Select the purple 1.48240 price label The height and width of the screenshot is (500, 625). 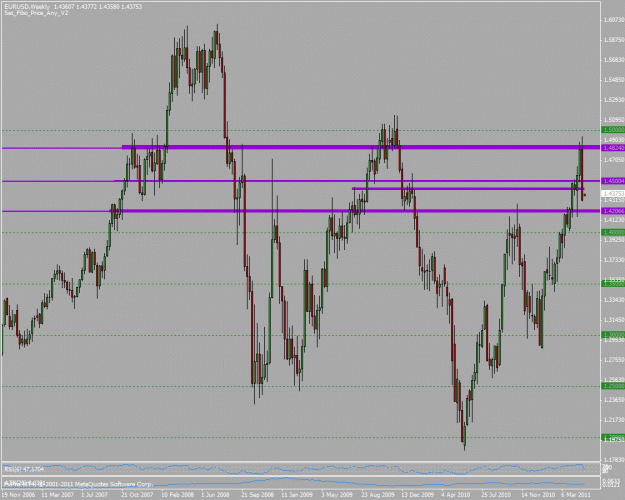coord(613,148)
